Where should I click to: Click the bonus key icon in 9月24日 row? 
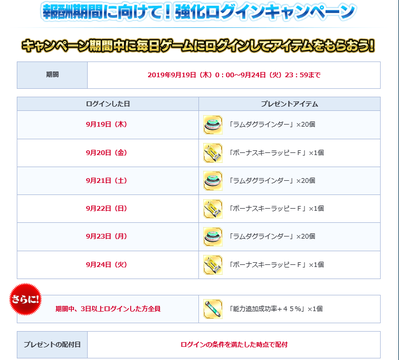tap(213, 265)
